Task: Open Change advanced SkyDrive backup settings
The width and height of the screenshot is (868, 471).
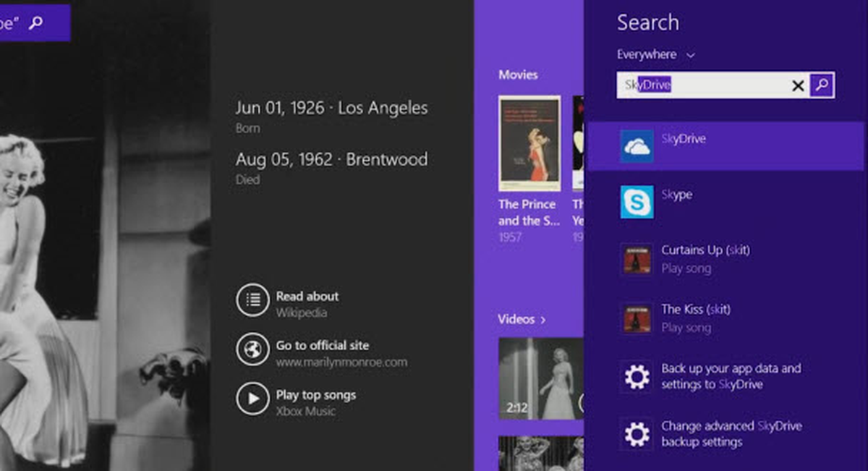Action: (x=731, y=434)
